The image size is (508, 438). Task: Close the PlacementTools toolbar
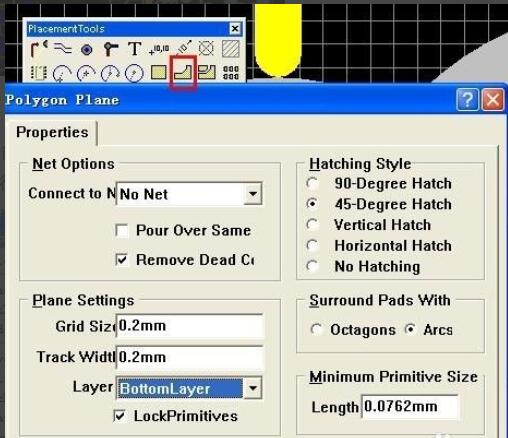tap(235, 29)
